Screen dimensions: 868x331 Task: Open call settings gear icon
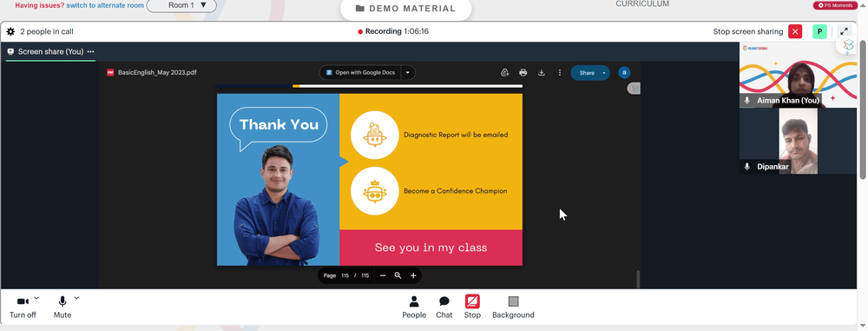[x=10, y=31]
